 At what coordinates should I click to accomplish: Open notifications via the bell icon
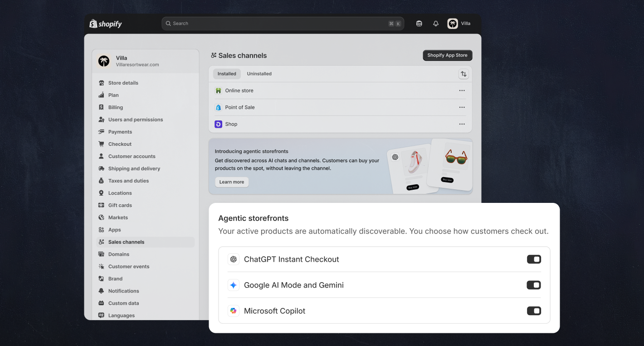tap(436, 23)
